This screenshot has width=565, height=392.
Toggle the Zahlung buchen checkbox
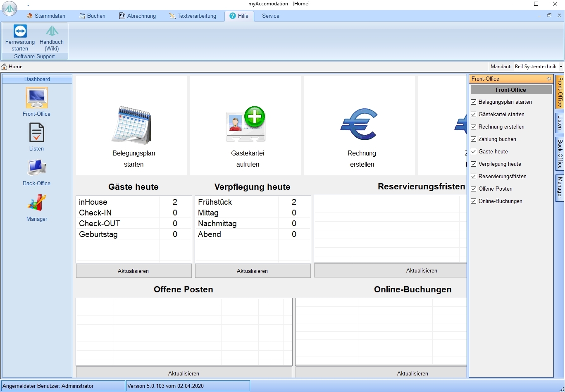[x=474, y=139]
